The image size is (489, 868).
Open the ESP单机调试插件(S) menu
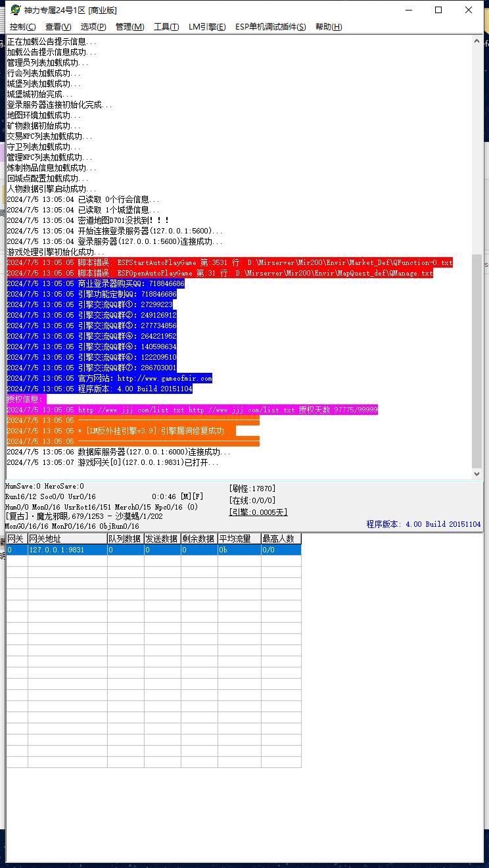271,27
